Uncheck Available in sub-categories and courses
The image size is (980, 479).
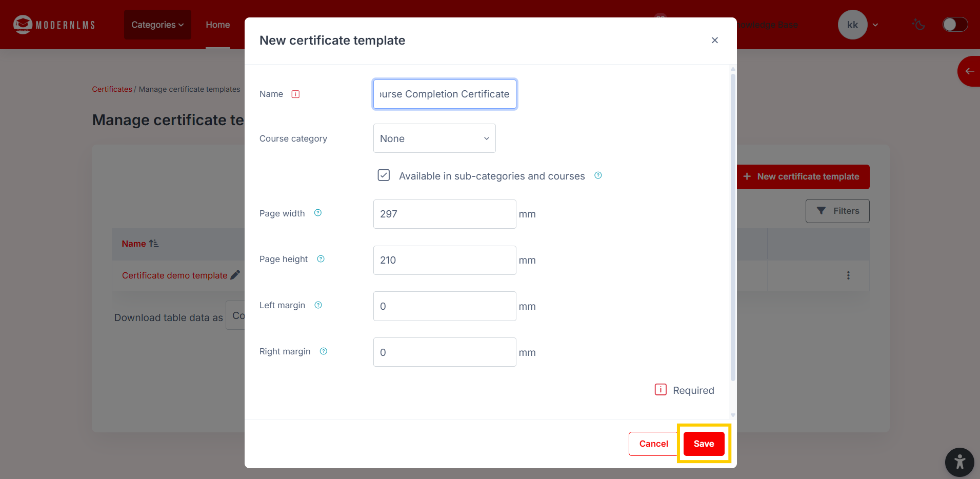coord(384,175)
